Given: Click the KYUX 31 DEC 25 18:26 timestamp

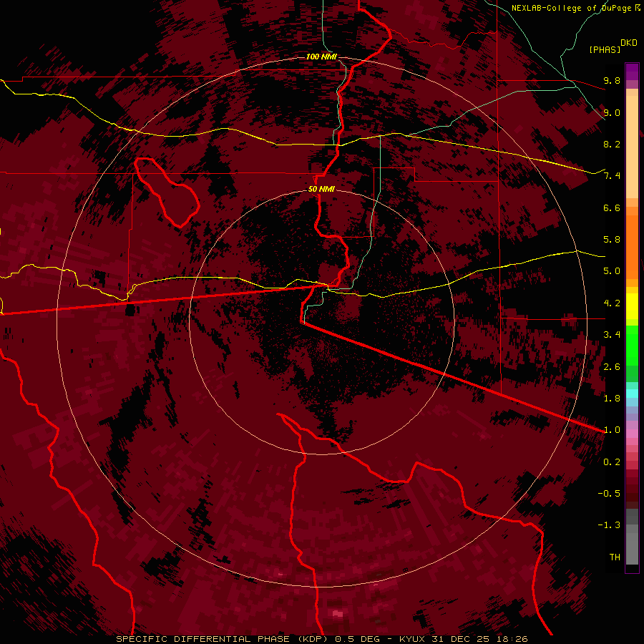Looking at the screenshot, I should pos(463,639).
